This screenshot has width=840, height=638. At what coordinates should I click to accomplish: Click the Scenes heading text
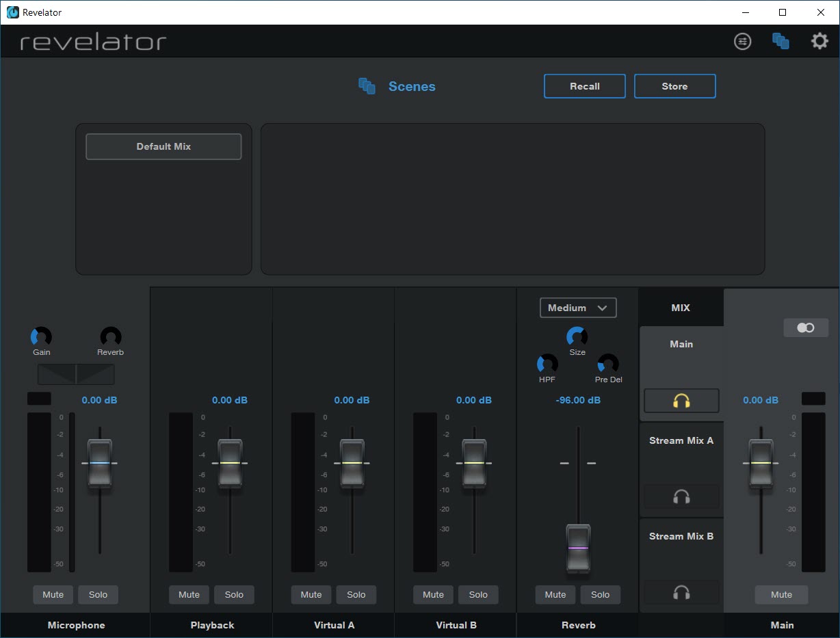pos(412,86)
